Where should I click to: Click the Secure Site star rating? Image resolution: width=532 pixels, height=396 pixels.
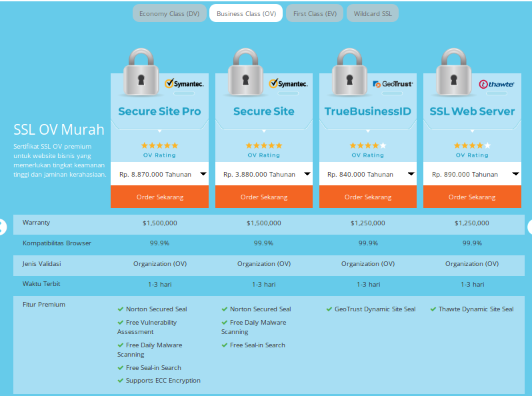point(264,145)
